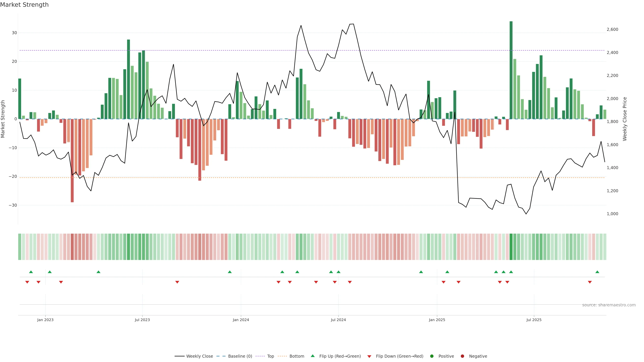Viewport: 644px width, 362px height.
Task: Click the Flip Down red triangle legend icon
Action: [x=369, y=356]
